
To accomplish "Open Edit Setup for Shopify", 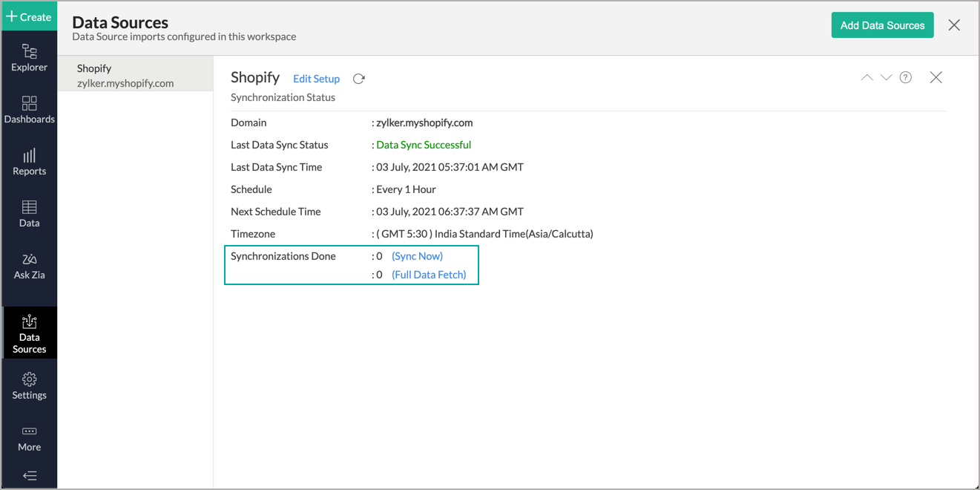I will tap(316, 78).
